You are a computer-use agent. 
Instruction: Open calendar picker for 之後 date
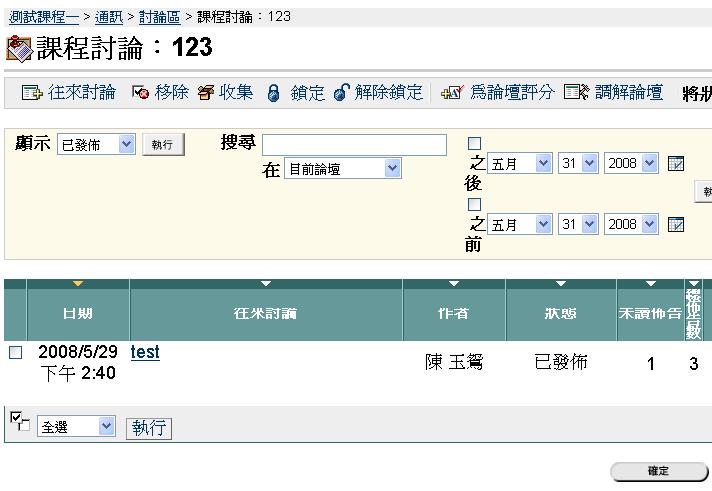[676, 164]
